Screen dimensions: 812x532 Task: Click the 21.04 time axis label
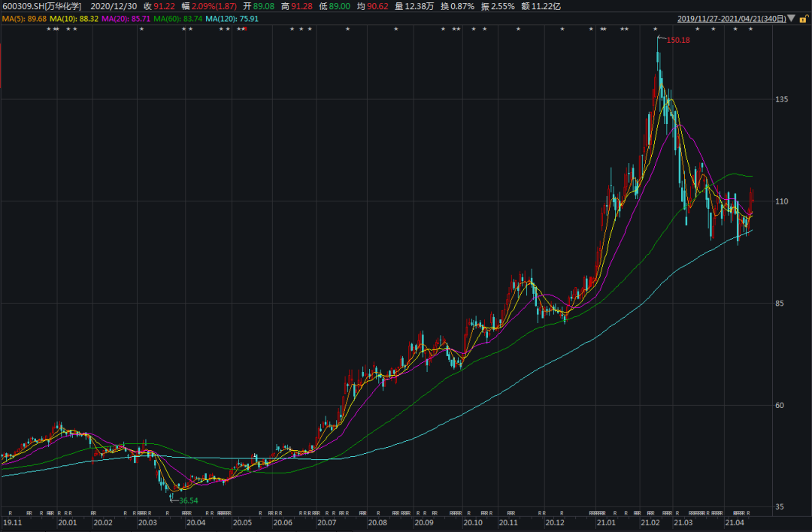(735, 523)
